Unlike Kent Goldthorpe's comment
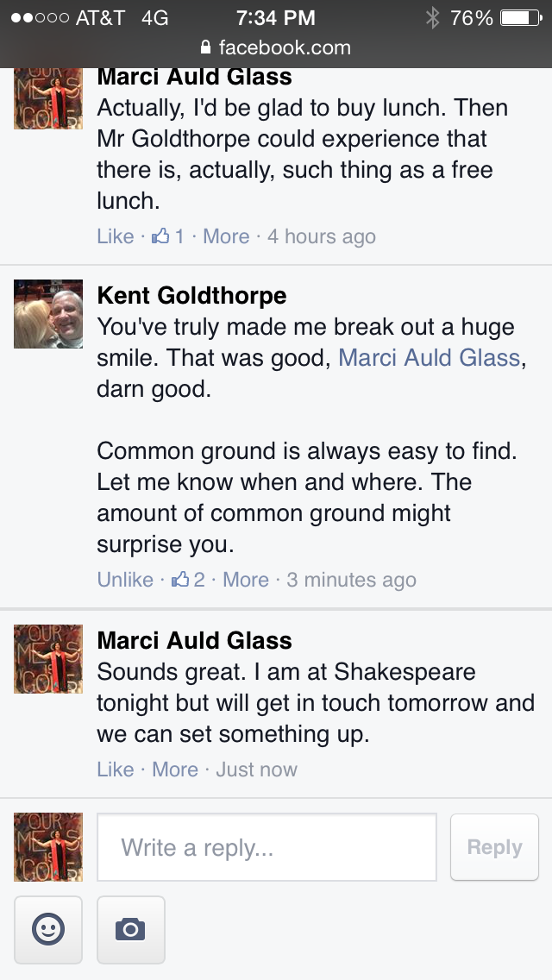 coord(125,580)
